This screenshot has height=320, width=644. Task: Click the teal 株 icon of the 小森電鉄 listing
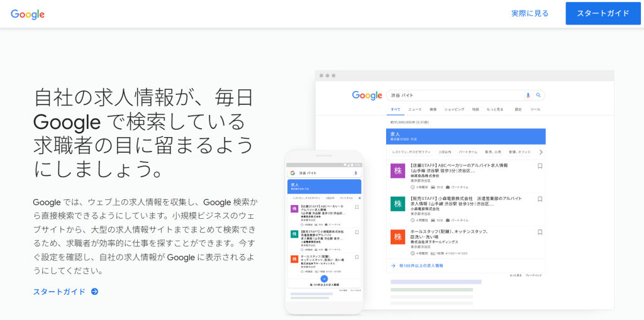click(x=397, y=204)
